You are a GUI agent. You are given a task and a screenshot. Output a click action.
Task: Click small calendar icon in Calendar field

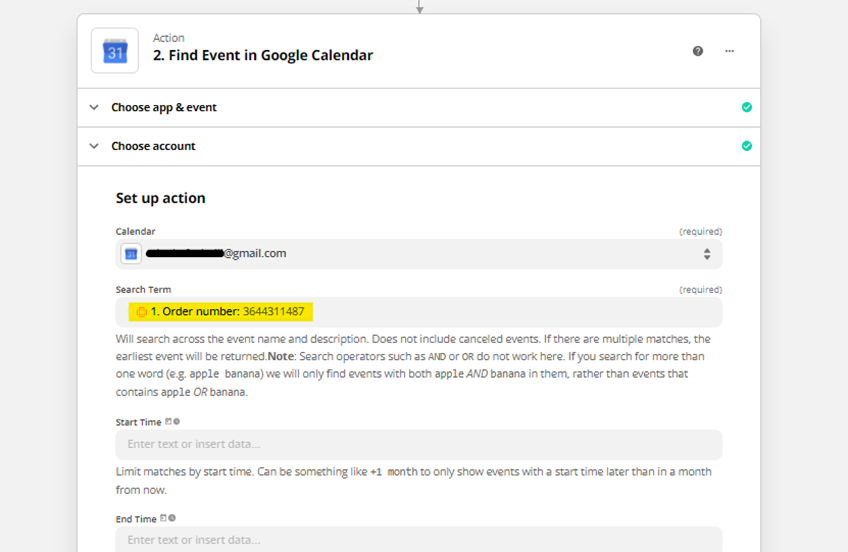coord(131,254)
